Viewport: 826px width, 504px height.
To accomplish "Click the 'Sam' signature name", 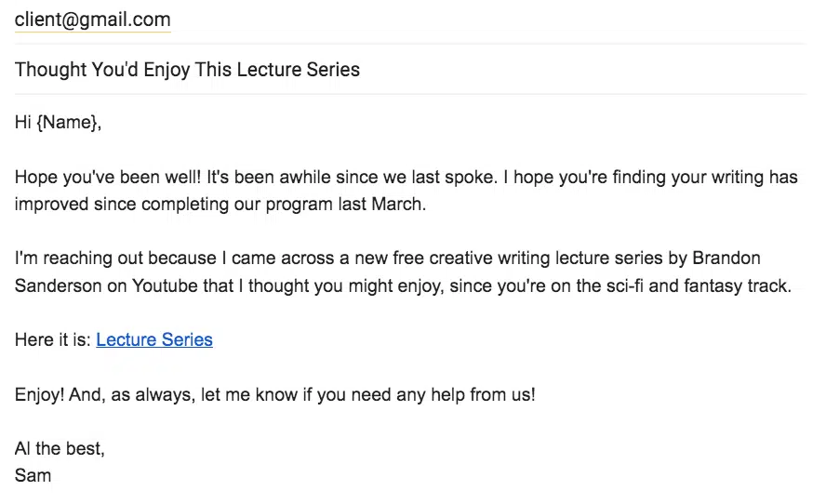I will click(x=33, y=475).
